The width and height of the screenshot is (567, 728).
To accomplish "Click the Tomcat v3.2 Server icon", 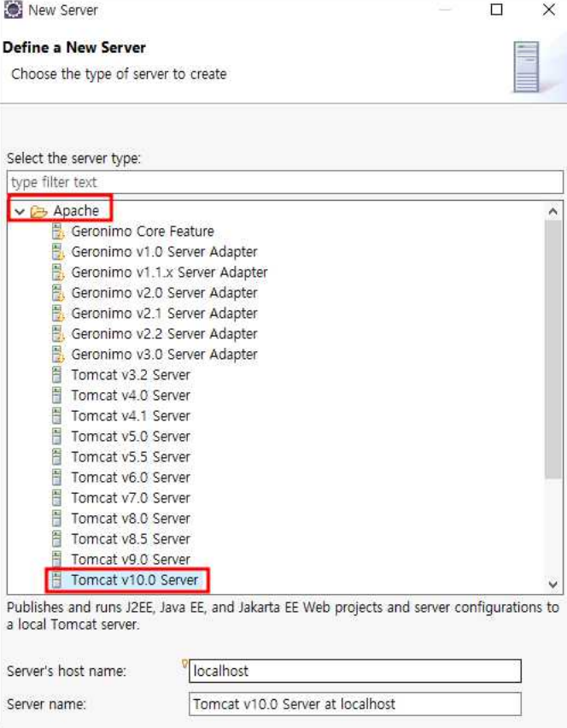I will (x=56, y=374).
